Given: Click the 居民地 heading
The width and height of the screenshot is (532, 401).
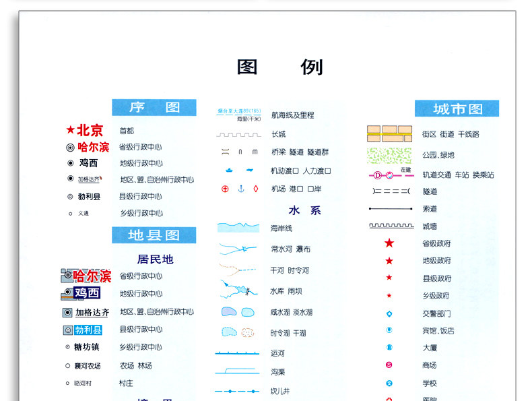Looking at the screenshot, I should (x=155, y=259).
